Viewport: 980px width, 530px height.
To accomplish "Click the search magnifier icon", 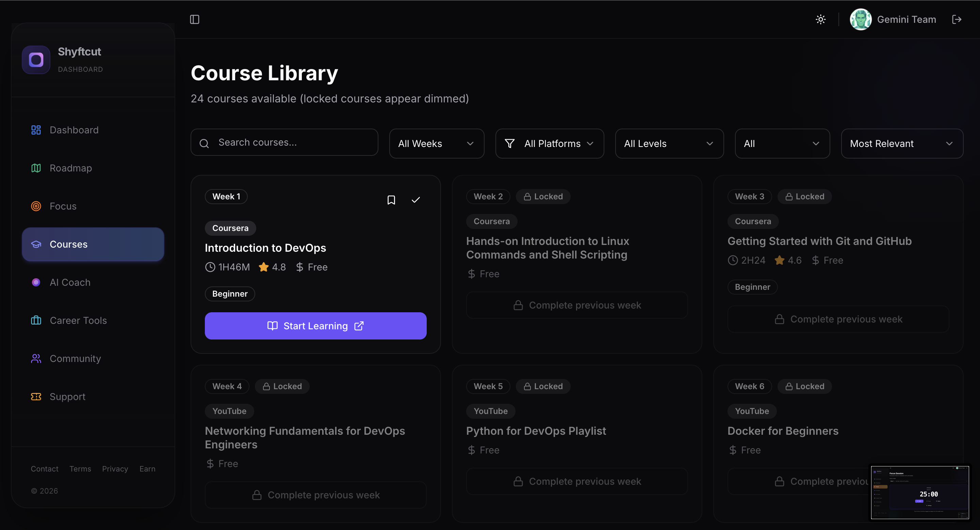I will point(204,143).
